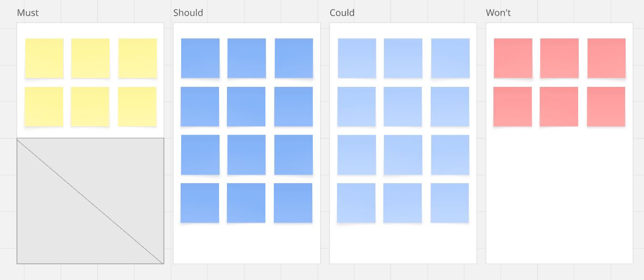Click bottom-right blue sticky note in Should
This screenshot has height=280, width=644.
tap(293, 203)
